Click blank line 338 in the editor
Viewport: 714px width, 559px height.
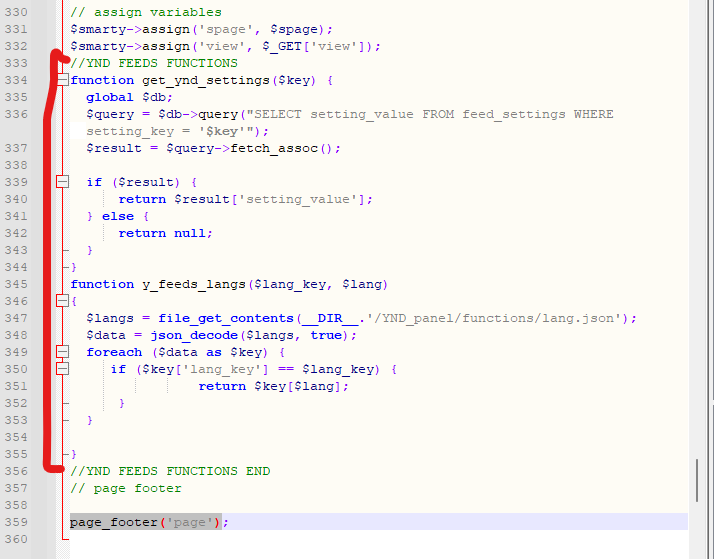coord(379,165)
